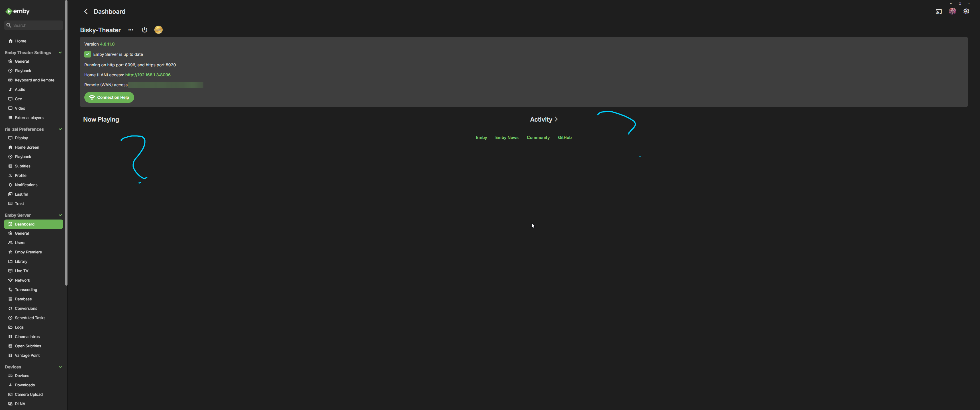Click the sidebar vertical scrollbar
Image resolution: width=980 pixels, height=410 pixels.
coord(66,143)
